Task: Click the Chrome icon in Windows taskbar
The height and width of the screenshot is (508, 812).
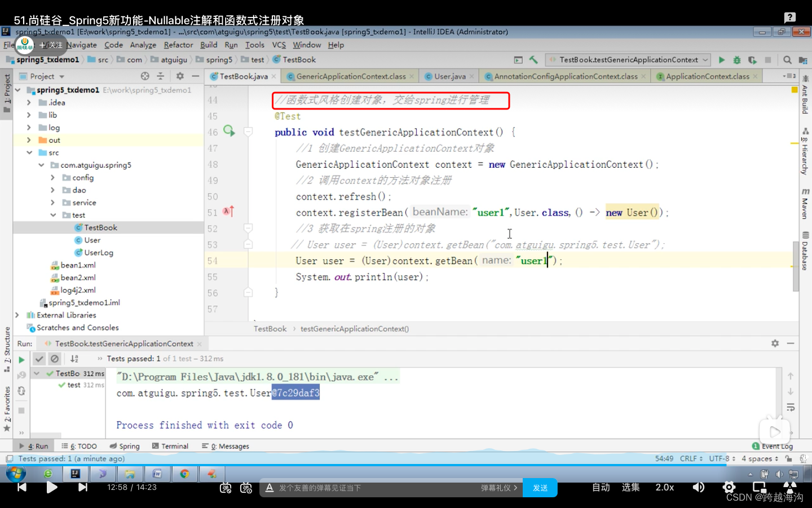Action: [x=184, y=474]
